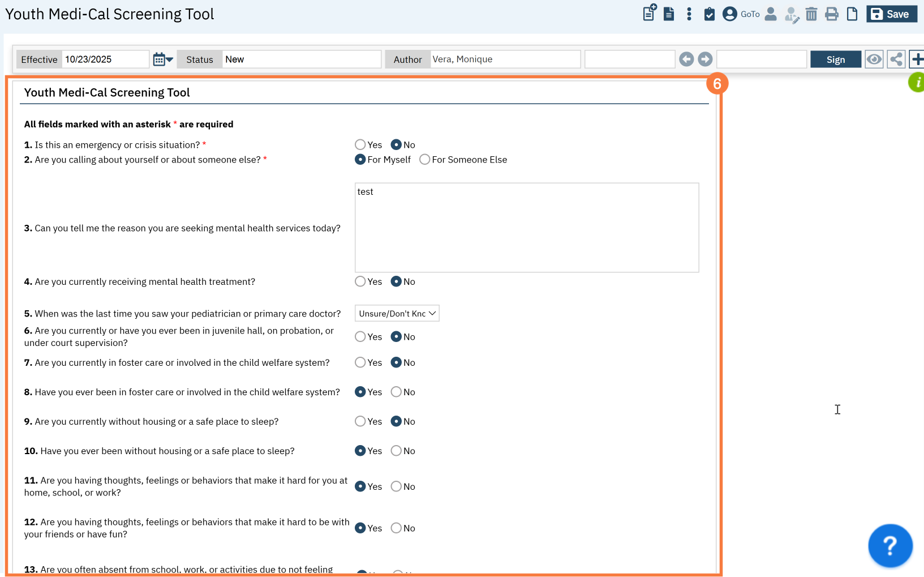The image size is (924, 577).
Task: Click the printer icon
Action: (x=831, y=14)
